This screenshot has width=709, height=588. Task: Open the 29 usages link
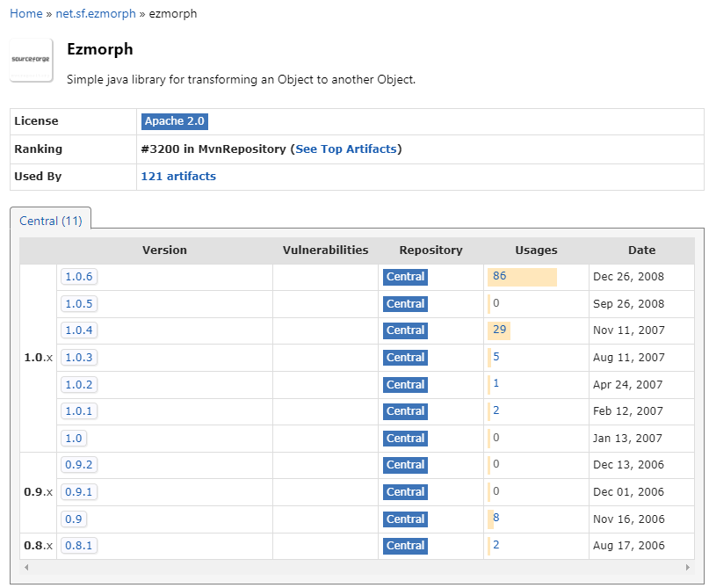(x=499, y=330)
